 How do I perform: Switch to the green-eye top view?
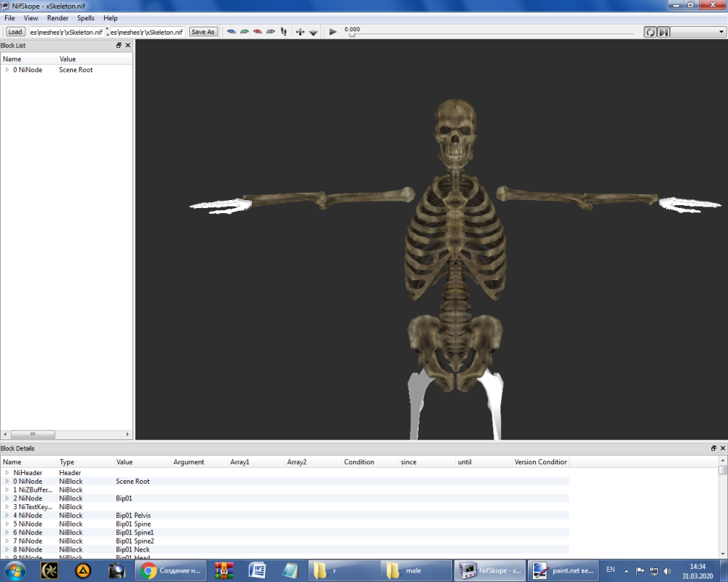244,31
